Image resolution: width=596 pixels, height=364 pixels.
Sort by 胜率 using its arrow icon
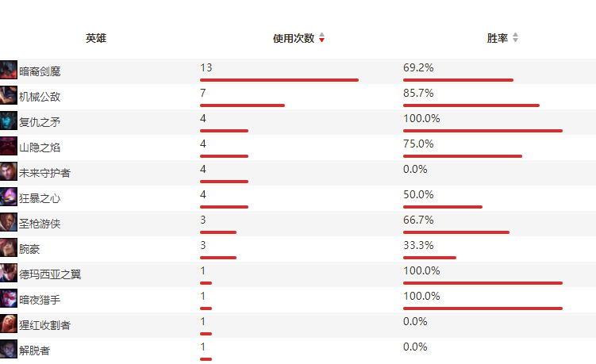tap(515, 37)
